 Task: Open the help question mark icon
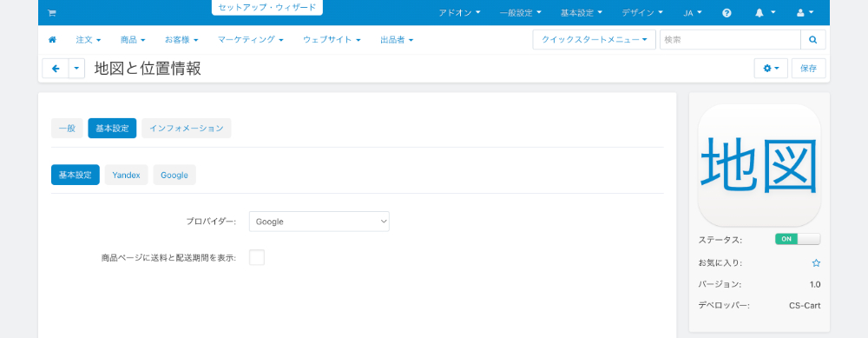tap(727, 13)
